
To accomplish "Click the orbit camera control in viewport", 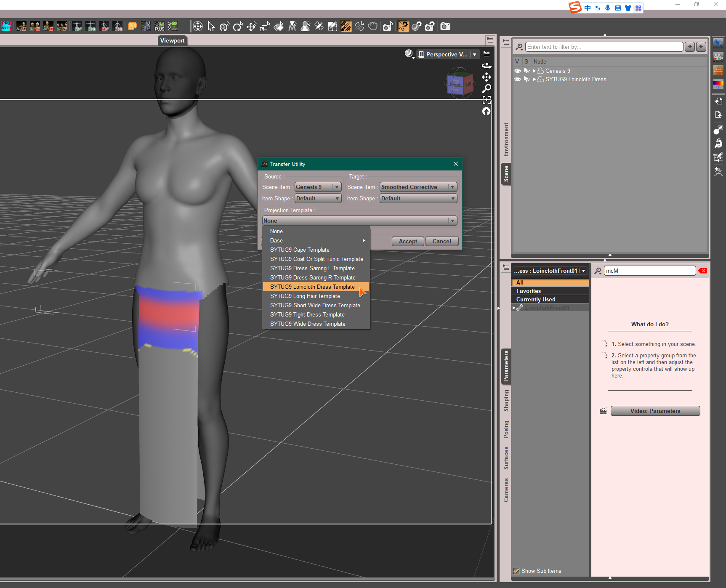I will [487, 66].
